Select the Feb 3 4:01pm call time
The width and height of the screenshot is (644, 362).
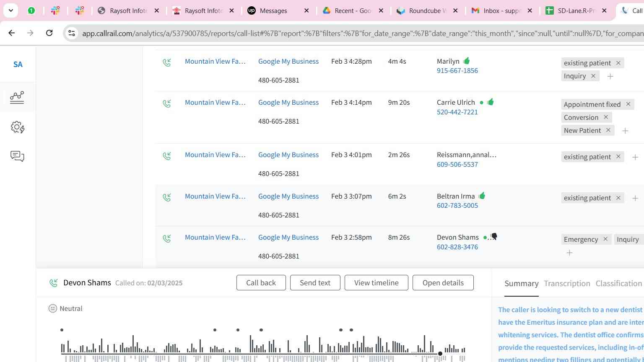coord(351,155)
